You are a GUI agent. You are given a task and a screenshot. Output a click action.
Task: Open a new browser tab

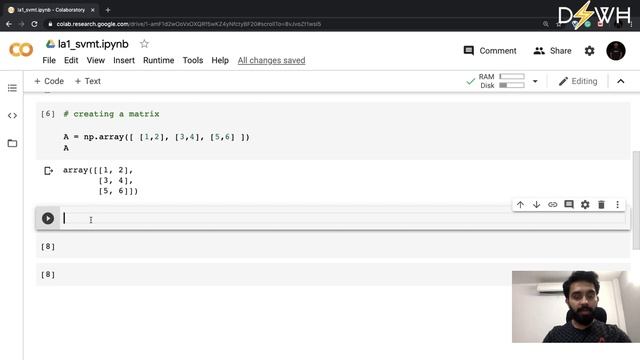pos(108,10)
